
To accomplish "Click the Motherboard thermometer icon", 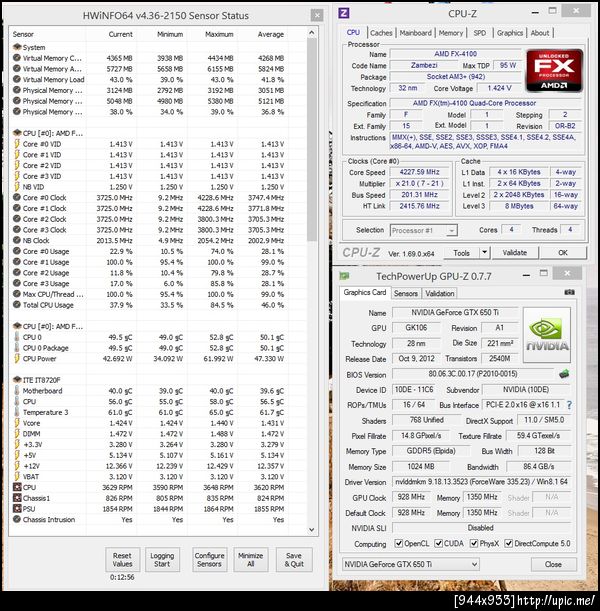I will point(17,390).
